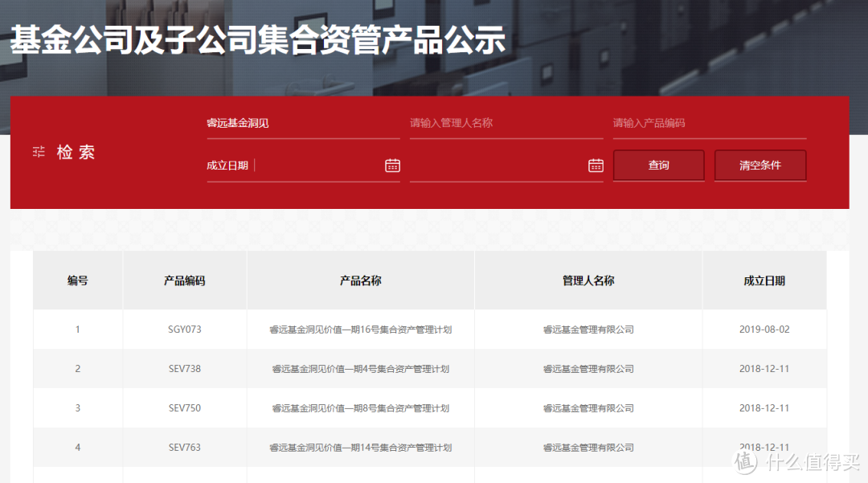Open 睿远基金洞见价值一期14号集合资产管理计划
868x483 pixels.
click(x=360, y=448)
